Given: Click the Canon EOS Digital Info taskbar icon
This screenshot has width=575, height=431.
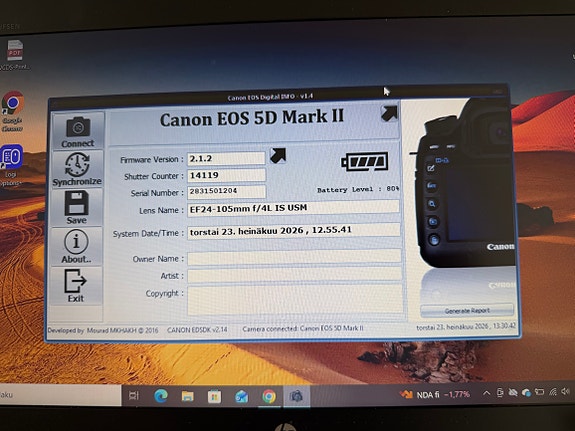Looking at the screenshot, I should click(296, 396).
